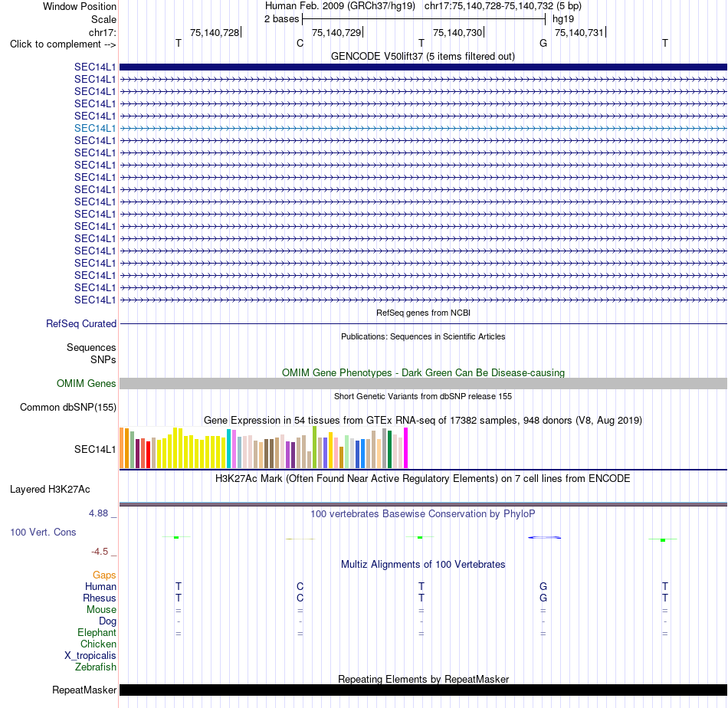
Task: Click the Chicken species label
Action: (x=98, y=644)
